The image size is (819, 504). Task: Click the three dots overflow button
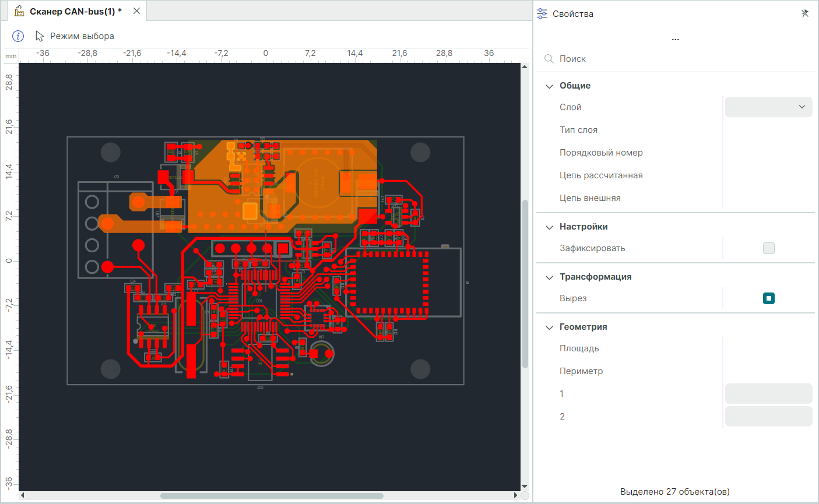click(675, 40)
